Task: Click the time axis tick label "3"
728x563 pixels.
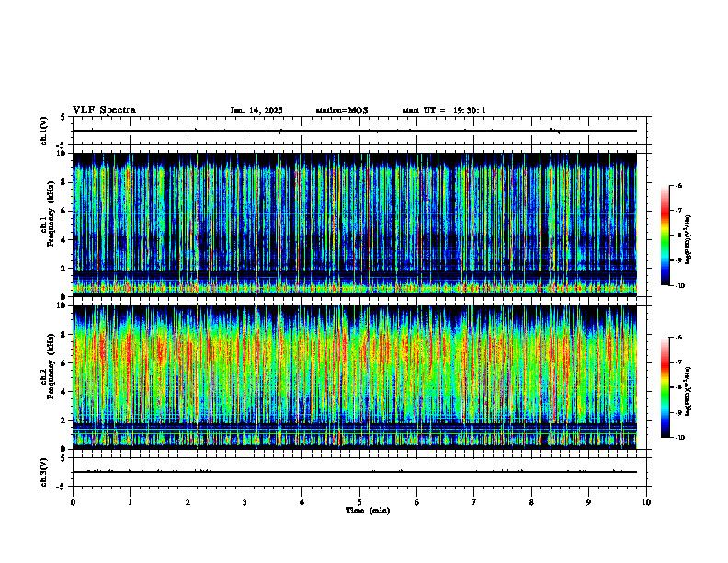Action: tap(245, 502)
